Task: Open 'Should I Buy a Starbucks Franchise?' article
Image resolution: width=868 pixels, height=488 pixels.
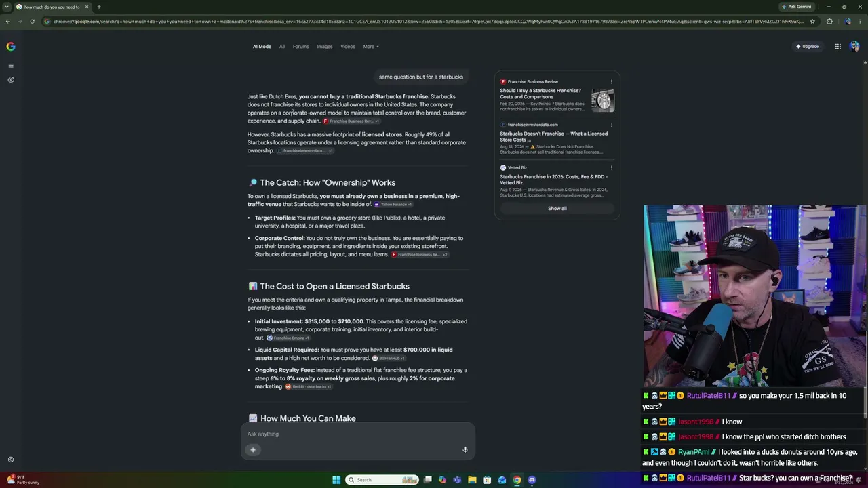Action: click(540, 94)
